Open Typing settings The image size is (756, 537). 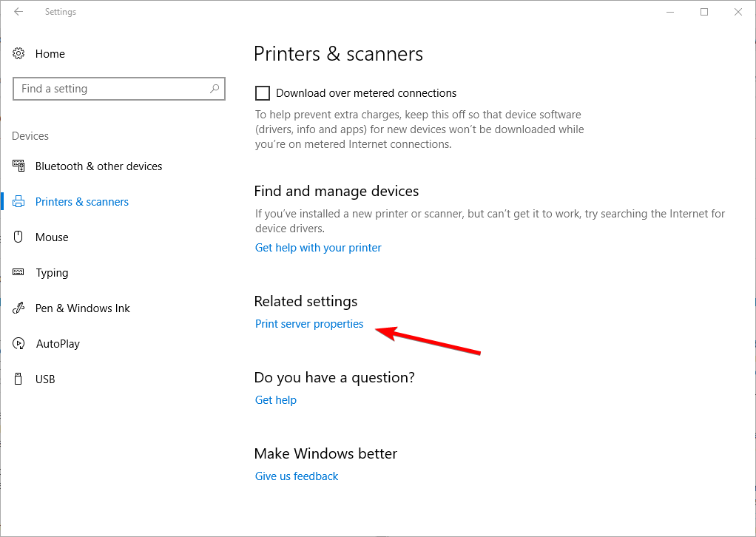coord(52,273)
